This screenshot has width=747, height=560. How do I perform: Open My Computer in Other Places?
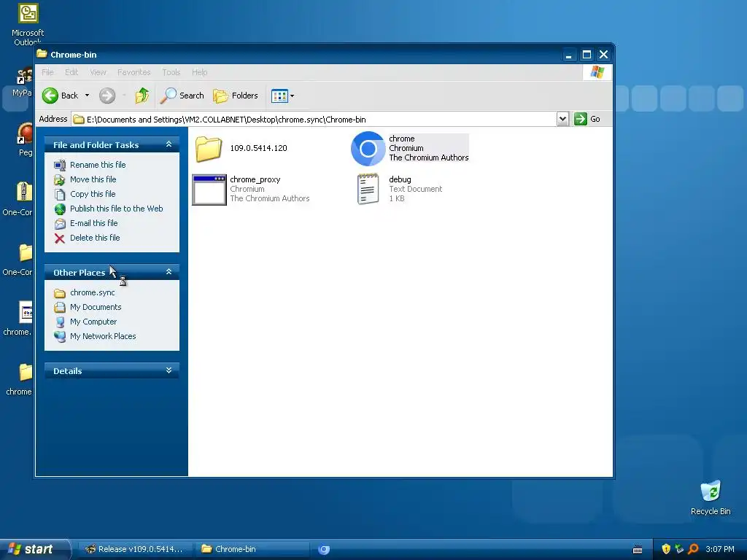pyautogui.click(x=93, y=322)
